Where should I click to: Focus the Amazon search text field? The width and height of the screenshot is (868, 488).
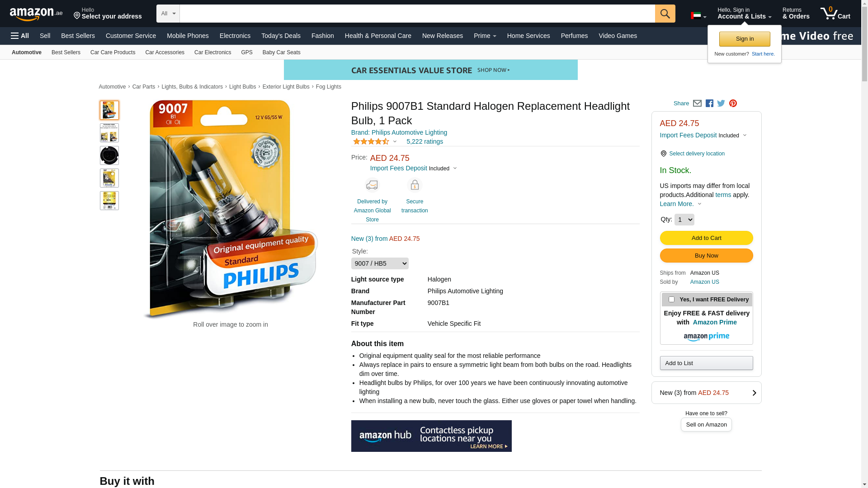pos(417,14)
